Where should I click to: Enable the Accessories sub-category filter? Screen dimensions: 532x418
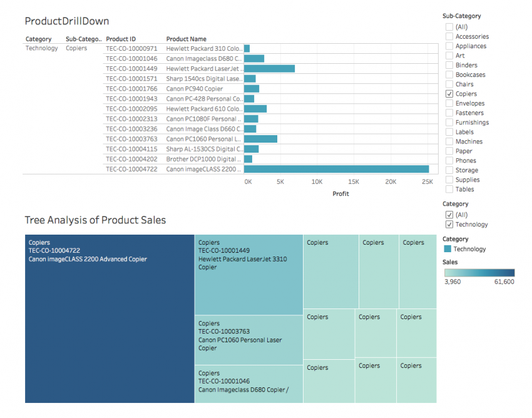click(x=449, y=36)
